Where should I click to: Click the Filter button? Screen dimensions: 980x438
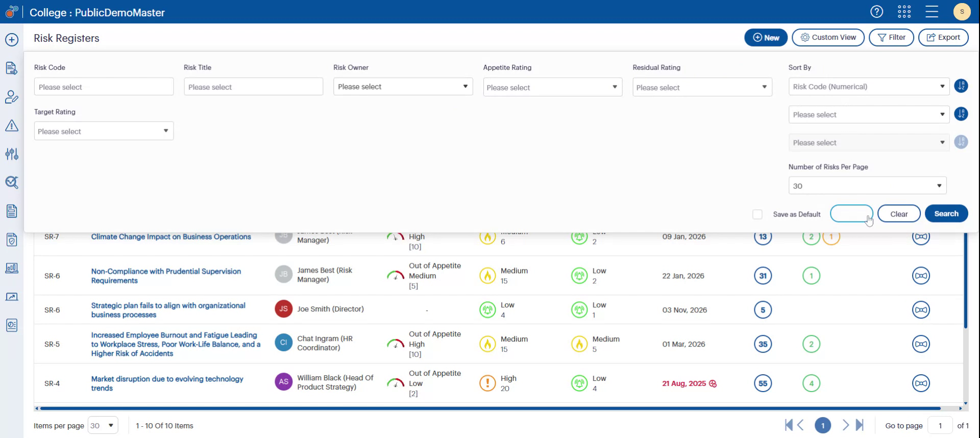coord(891,37)
